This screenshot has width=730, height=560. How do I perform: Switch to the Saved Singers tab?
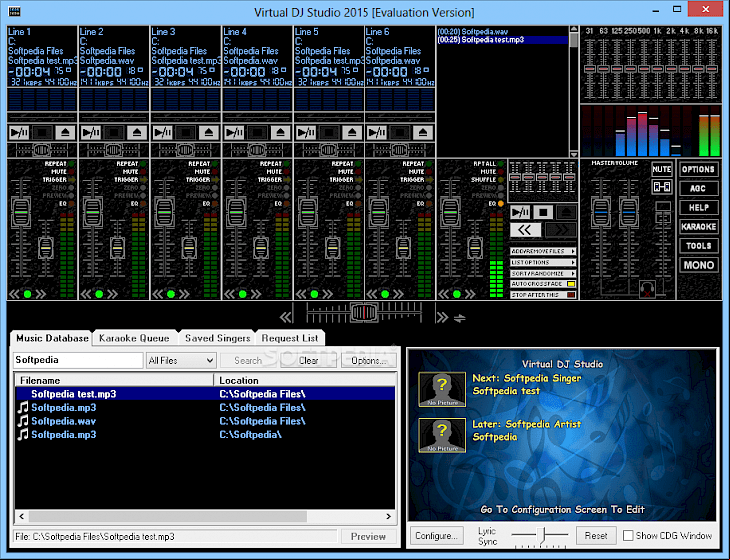click(x=218, y=338)
